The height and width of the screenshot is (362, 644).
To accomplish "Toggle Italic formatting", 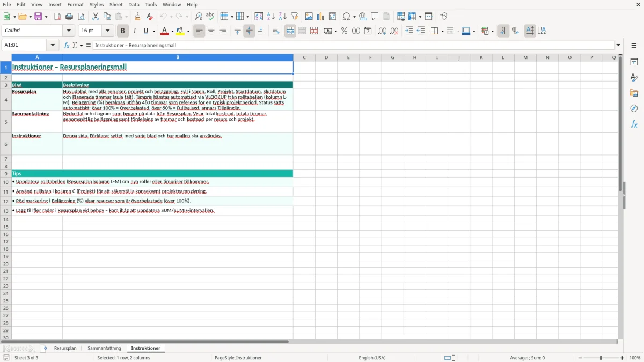I will [135, 31].
